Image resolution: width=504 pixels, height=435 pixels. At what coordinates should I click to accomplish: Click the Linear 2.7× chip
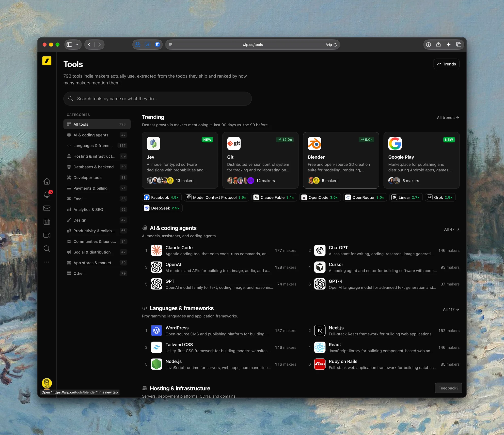pyautogui.click(x=406, y=197)
